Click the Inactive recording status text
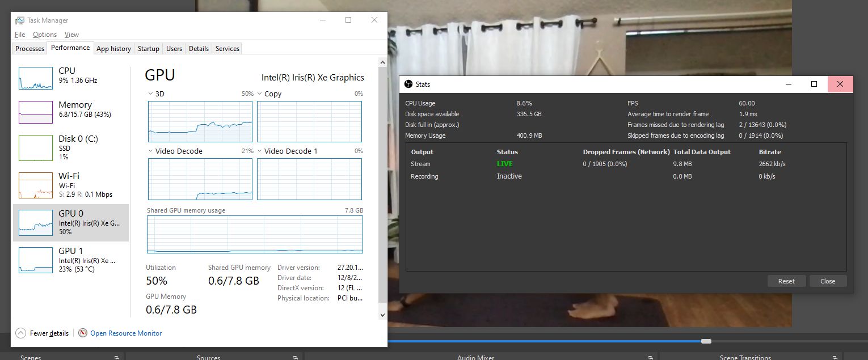This screenshot has width=868, height=360. (x=509, y=176)
